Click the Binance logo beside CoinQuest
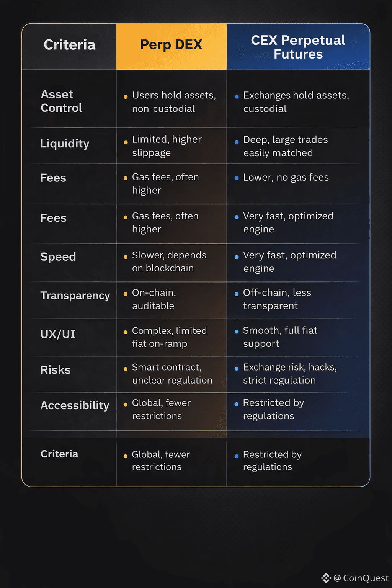 (326, 578)
